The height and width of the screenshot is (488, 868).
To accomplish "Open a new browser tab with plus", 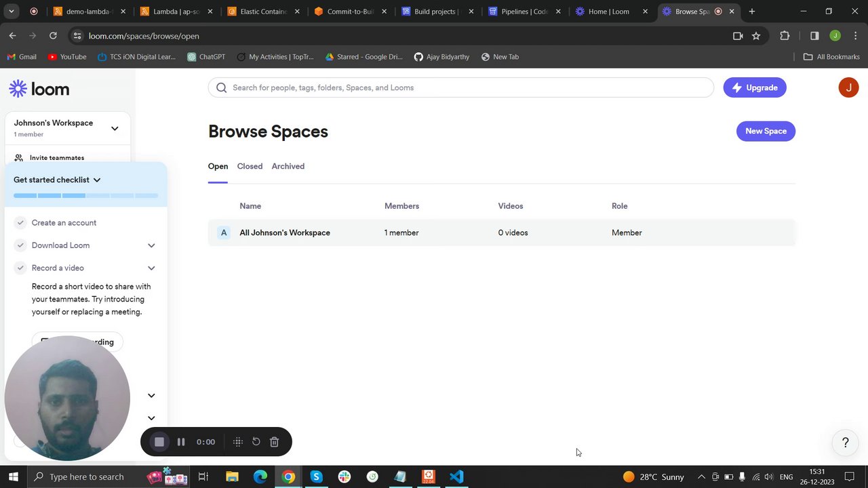I will [x=751, y=12].
